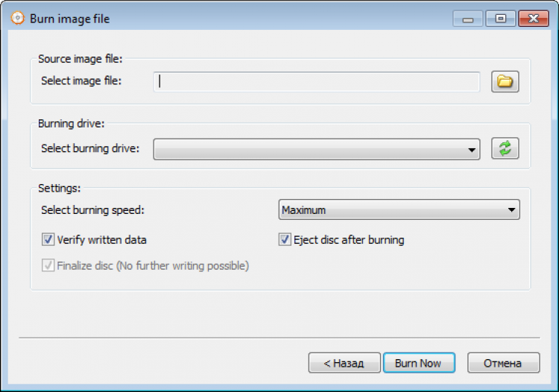559x392 pixels.
Task: Minimize the Burn image file window
Action: [x=468, y=19]
